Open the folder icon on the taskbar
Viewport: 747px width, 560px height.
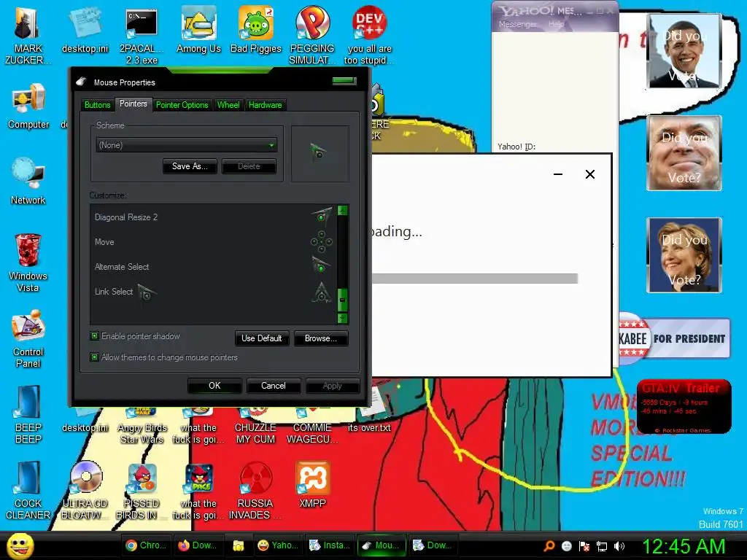(239, 545)
